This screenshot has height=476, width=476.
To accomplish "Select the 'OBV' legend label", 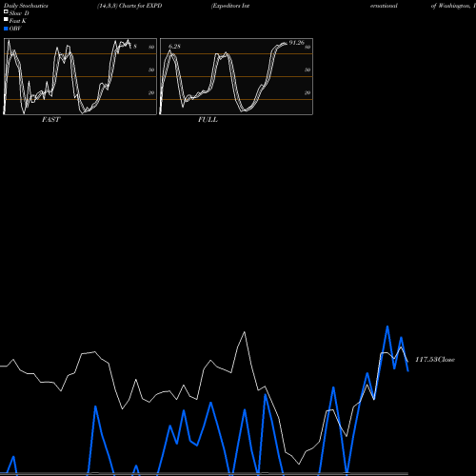I will [x=15, y=29].
